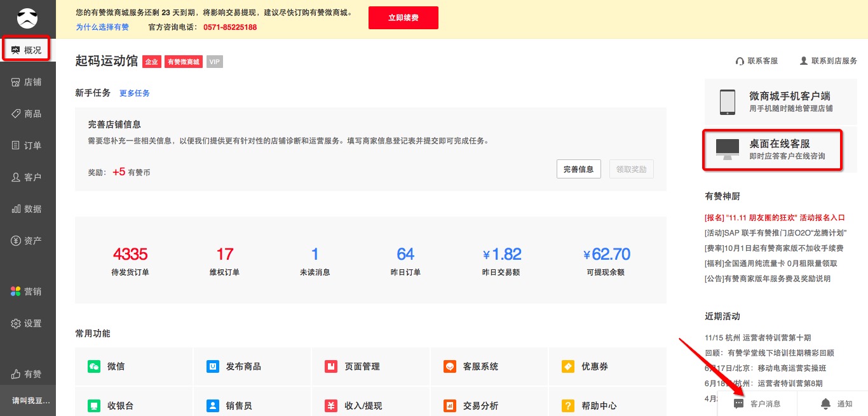Open 设置 in the sidebar
This screenshot has width=868, height=416.
(27, 323)
